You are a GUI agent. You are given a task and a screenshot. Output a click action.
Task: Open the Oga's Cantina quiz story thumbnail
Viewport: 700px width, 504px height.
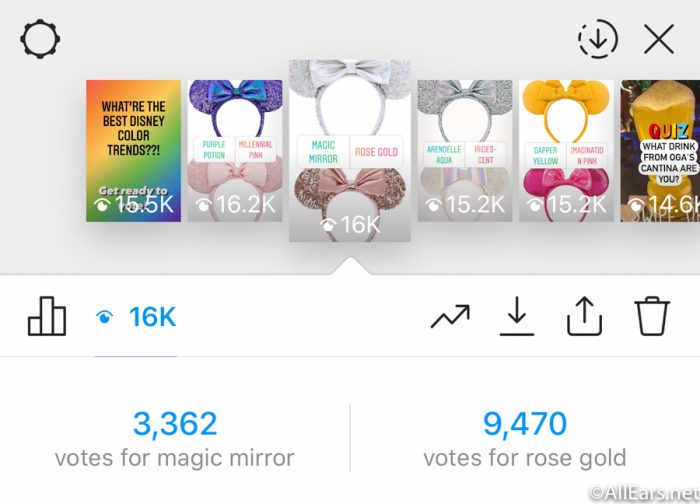(660, 151)
